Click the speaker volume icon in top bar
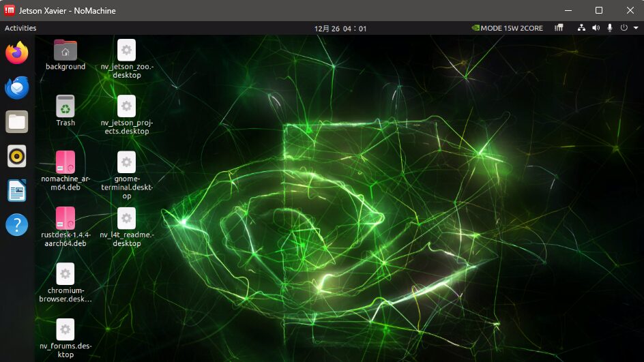644x362 pixels. click(595, 29)
